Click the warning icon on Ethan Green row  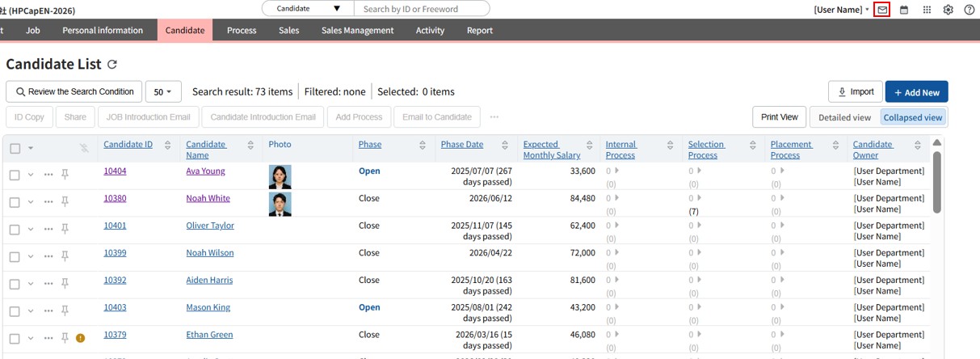pyautogui.click(x=80, y=338)
